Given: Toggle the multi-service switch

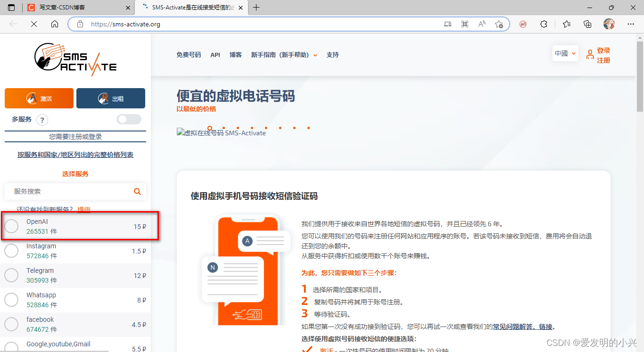Looking at the screenshot, I should [129, 119].
